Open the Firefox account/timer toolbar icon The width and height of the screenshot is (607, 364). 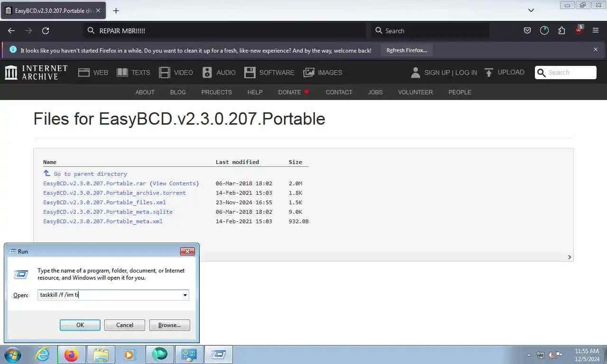(x=544, y=30)
